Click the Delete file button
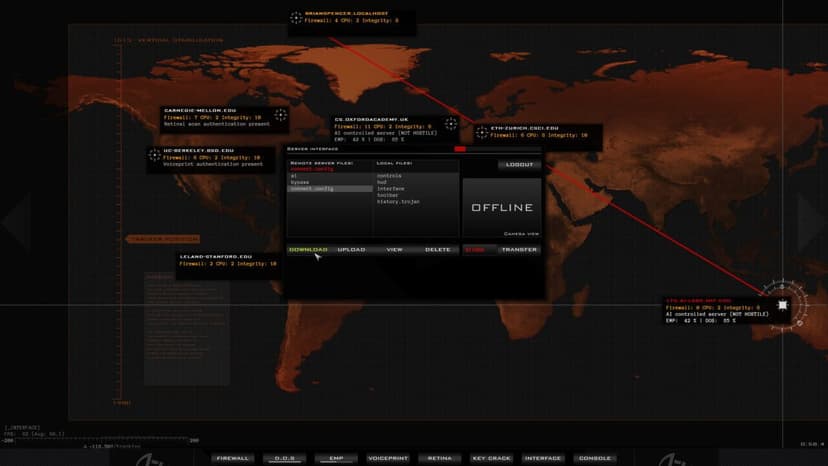828x466 pixels. click(438, 249)
